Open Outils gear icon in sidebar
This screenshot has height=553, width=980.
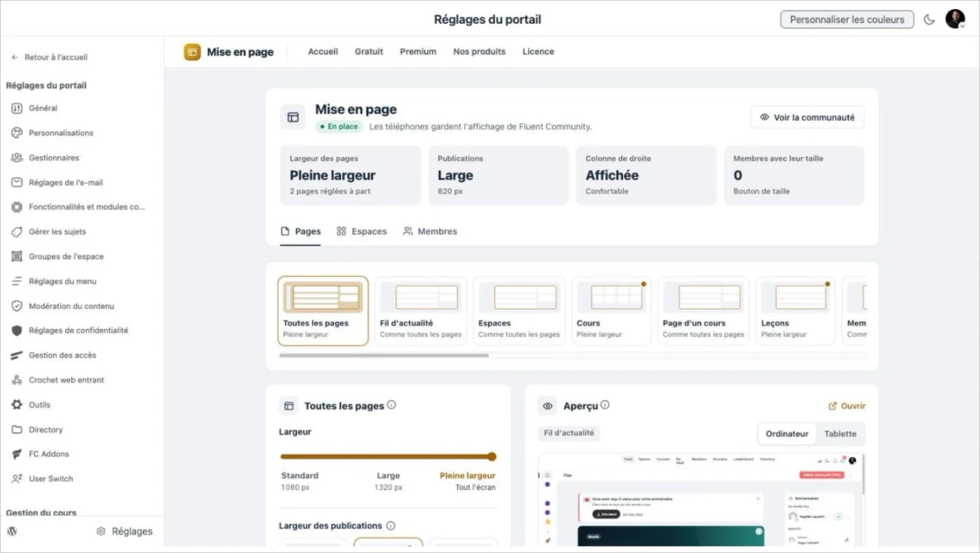click(x=17, y=405)
